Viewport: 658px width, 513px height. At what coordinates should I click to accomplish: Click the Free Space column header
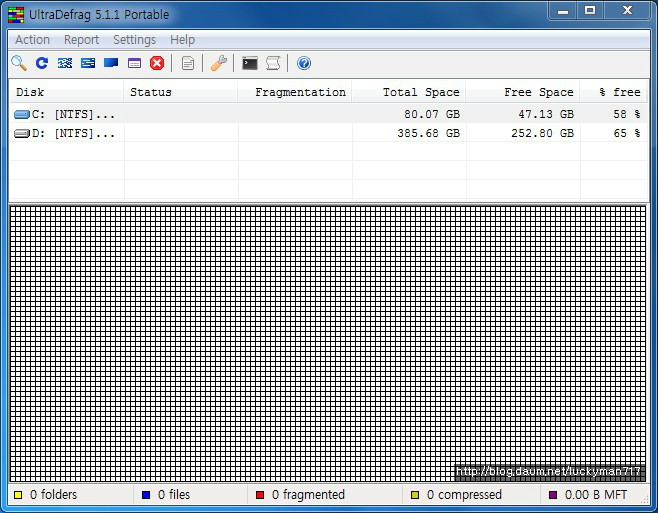(x=523, y=92)
